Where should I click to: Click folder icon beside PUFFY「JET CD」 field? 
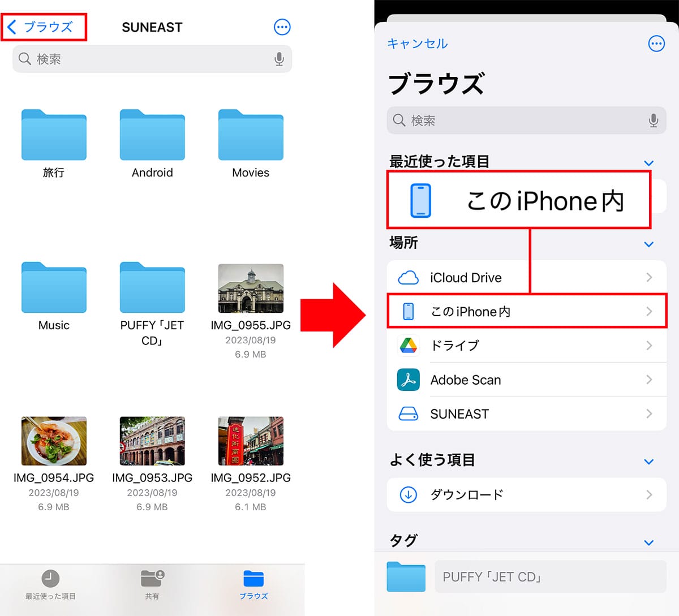[x=406, y=576]
